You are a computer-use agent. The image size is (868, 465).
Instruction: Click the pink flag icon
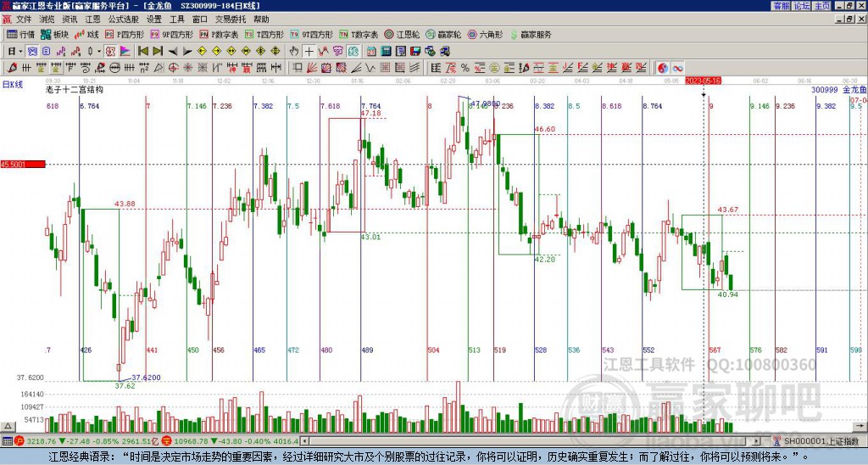pyautogui.click(x=125, y=51)
